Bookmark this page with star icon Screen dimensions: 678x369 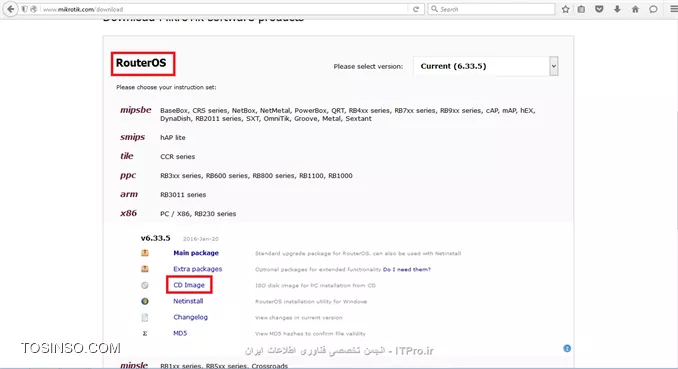tap(565, 9)
